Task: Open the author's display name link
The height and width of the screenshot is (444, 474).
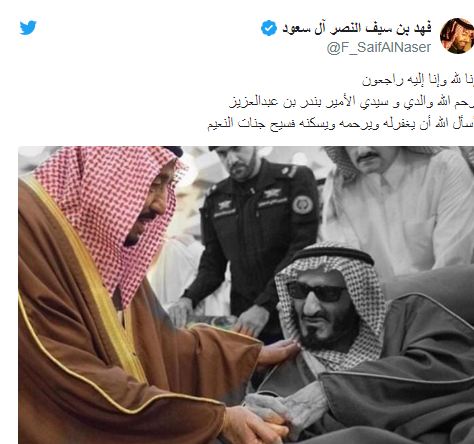Action: pos(357,28)
